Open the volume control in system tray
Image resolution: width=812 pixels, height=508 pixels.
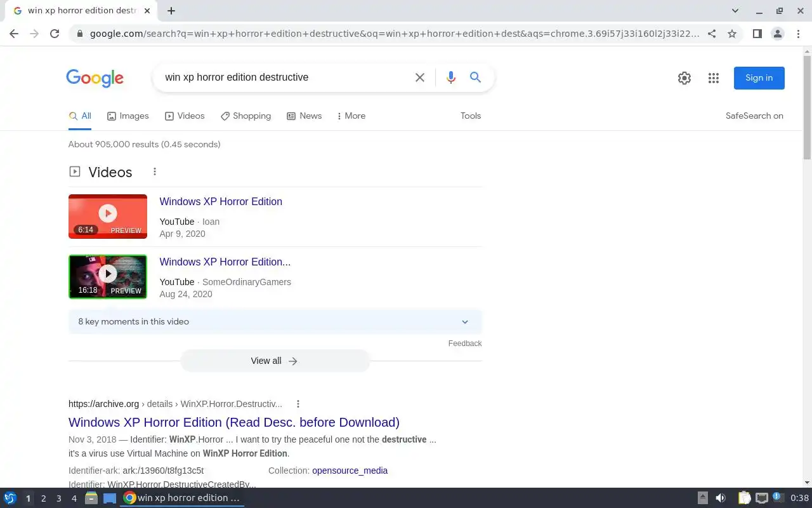tap(721, 498)
